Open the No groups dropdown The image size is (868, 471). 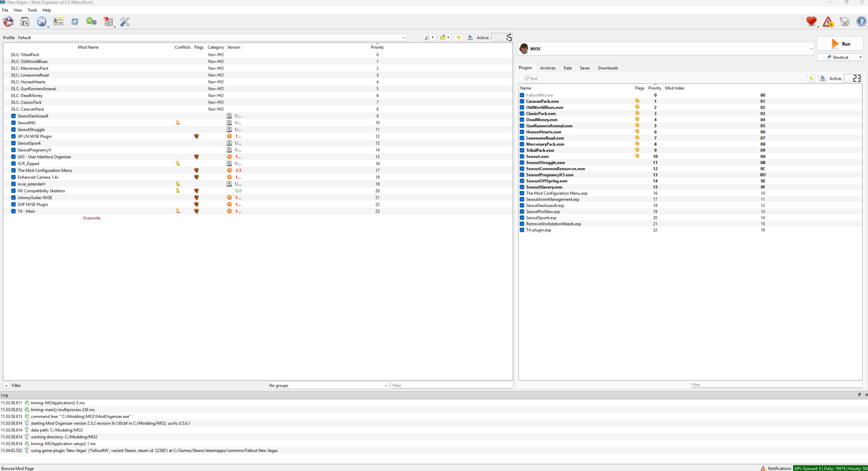tap(328, 386)
